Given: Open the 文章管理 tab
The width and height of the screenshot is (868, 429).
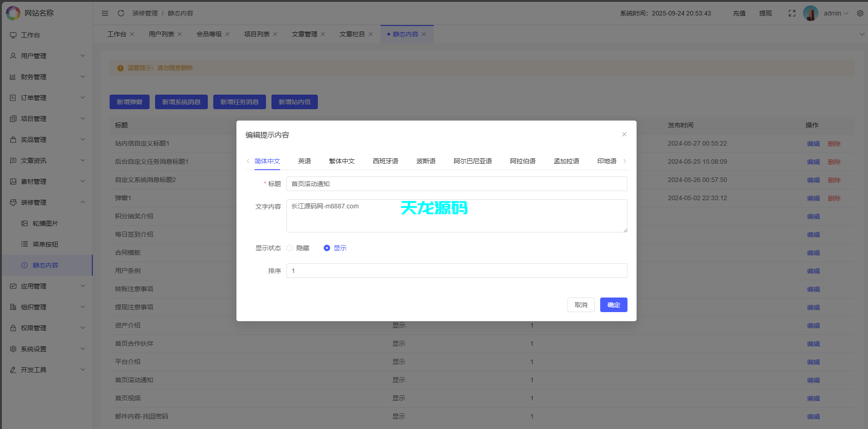Looking at the screenshot, I should coord(305,34).
